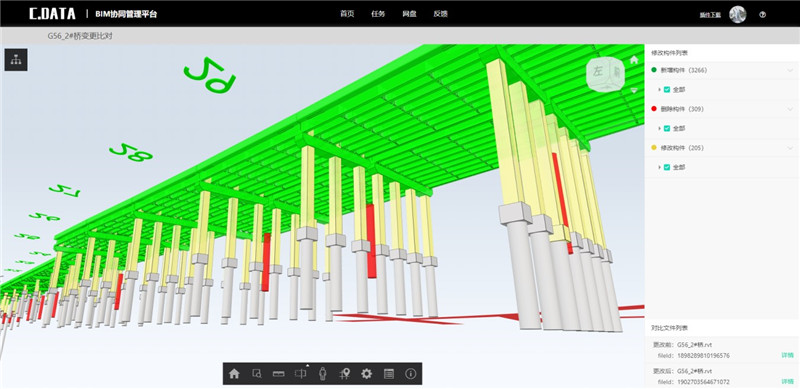Open the 网盘 menu item
The height and width of the screenshot is (389, 800).
click(x=409, y=14)
